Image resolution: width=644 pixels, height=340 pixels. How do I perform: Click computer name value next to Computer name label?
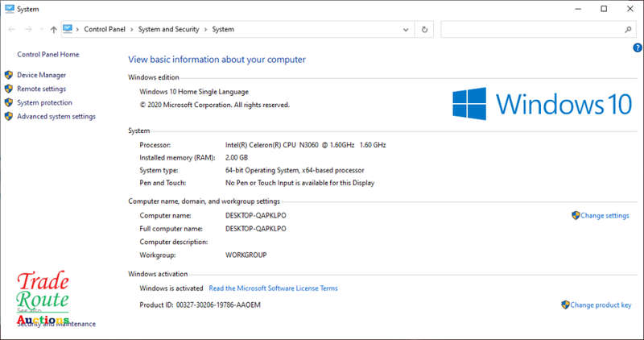(256, 215)
